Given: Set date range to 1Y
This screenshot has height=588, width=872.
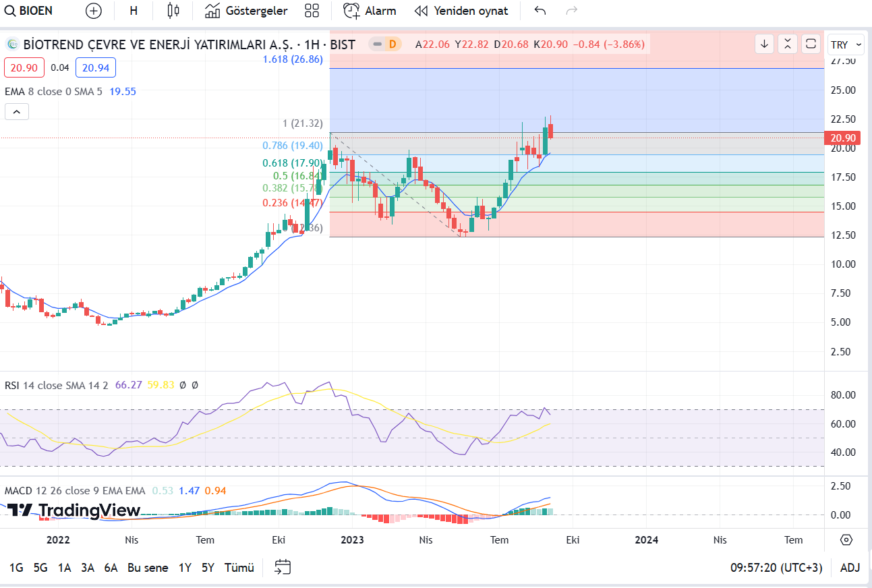Looking at the screenshot, I should [185, 568].
